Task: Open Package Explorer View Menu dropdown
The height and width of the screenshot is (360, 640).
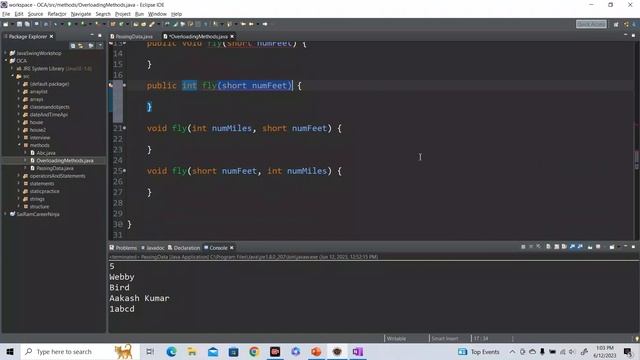Action: pos(100,46)
